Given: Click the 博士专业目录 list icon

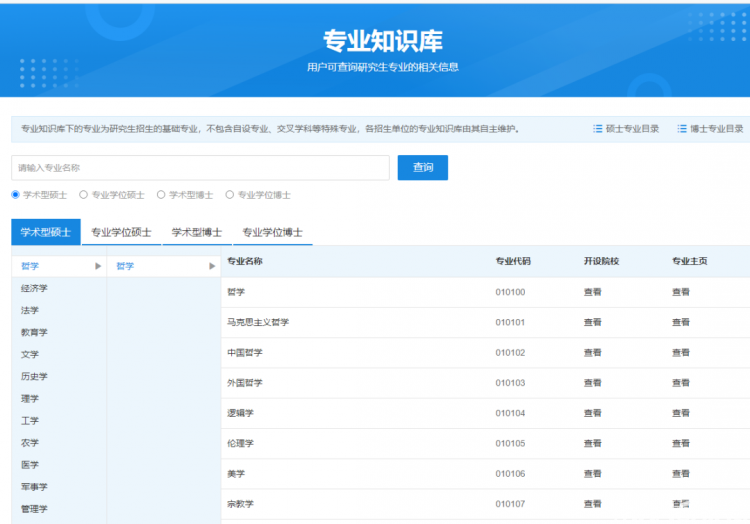Looking at the screenshot, I should 682,129.
